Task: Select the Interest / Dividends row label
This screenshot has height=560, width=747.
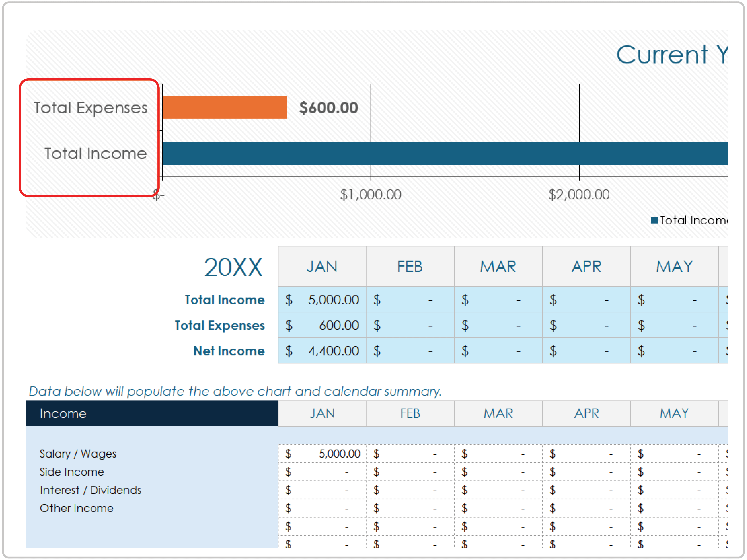Action: pyautogui.click(x=90, y=490)
